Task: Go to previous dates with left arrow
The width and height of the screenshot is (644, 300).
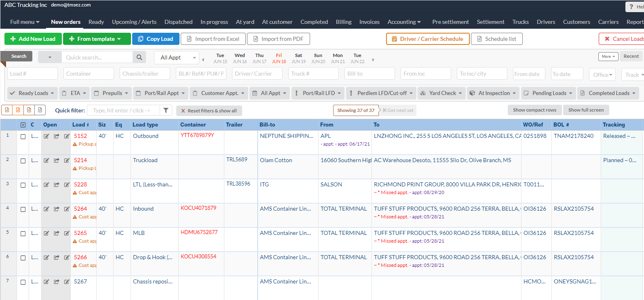Action: (203, 60)
